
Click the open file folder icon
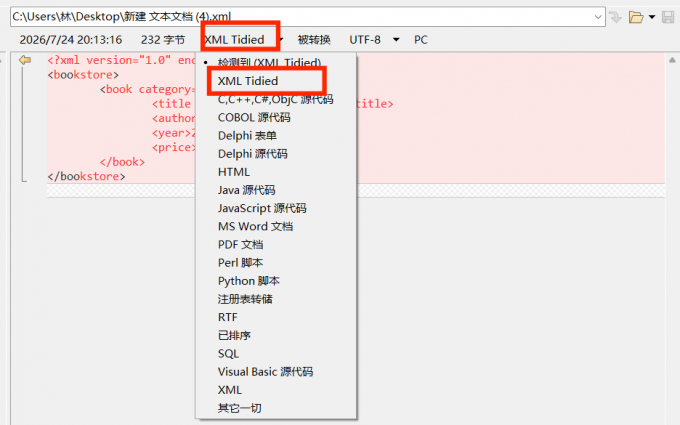coord(636,17)
